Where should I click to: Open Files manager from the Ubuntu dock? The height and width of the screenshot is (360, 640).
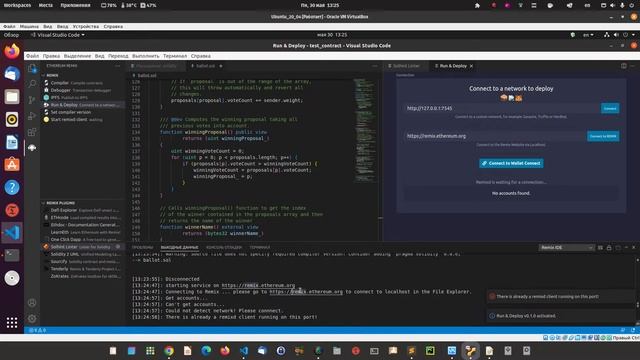coord(12,97)
